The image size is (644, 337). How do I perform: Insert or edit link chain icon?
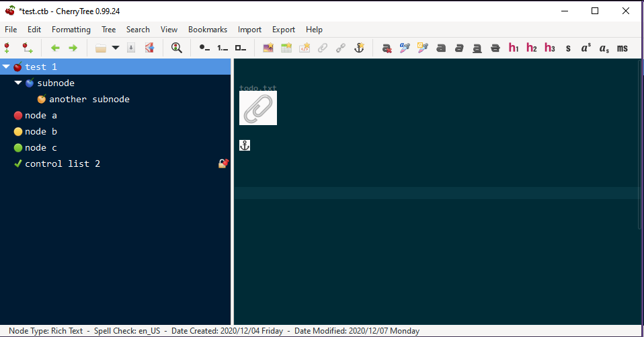tap(340, 48)
